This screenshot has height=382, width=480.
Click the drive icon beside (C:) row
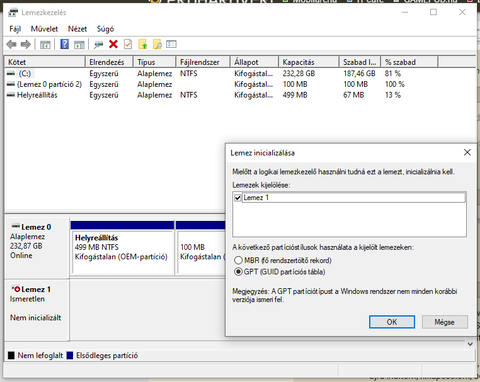pyautogui.click(x=11, y=73)
